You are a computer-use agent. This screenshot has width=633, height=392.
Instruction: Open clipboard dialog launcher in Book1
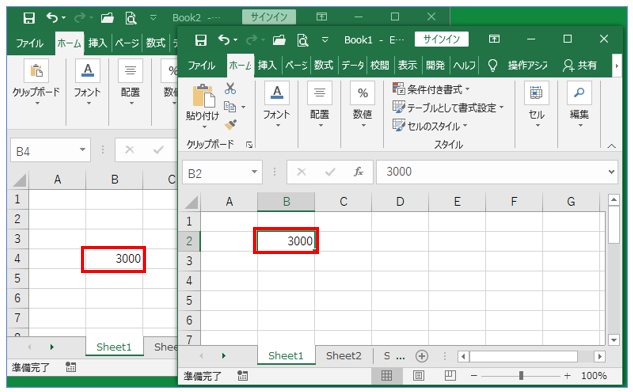pos(249,145)
